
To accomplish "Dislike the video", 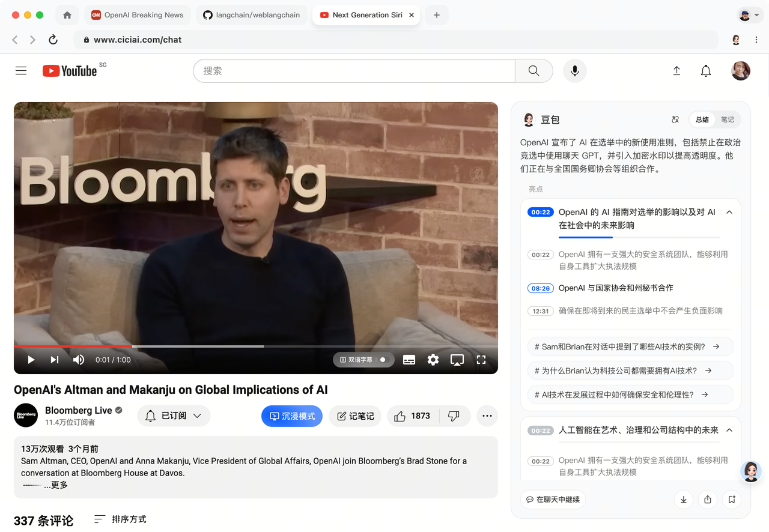I will 454,416.
